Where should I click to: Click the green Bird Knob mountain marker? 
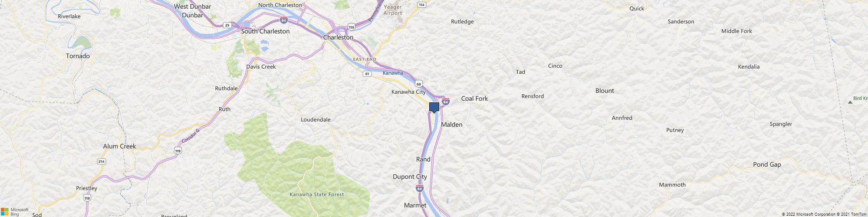[x=850, y=102]
